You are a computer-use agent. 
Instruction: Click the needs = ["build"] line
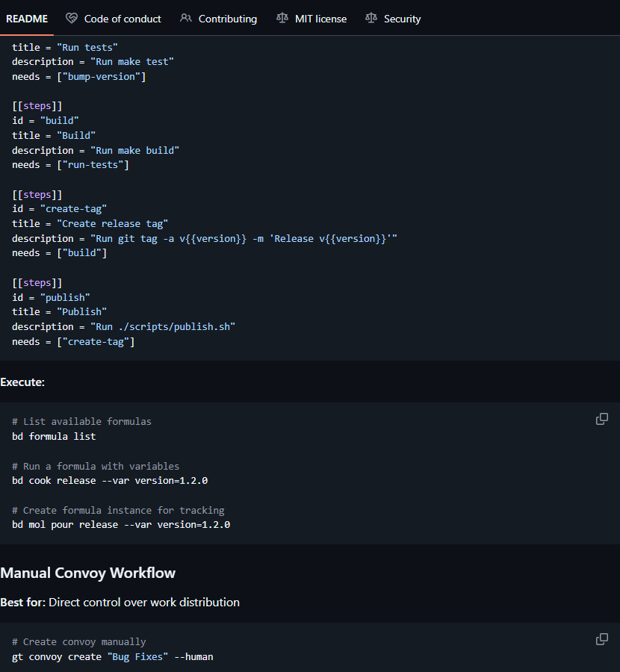(59, 253)
